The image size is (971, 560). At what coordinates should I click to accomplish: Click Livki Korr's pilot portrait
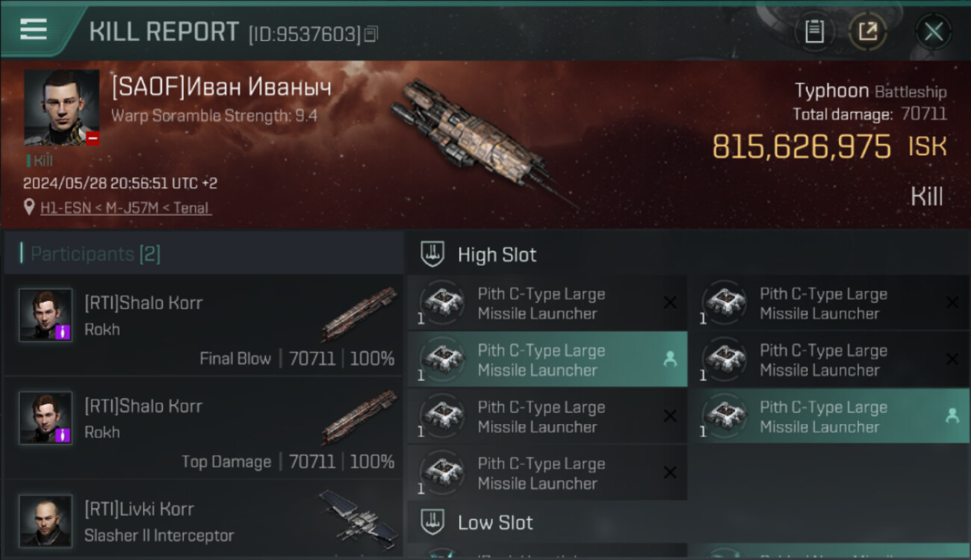[46, 520]
